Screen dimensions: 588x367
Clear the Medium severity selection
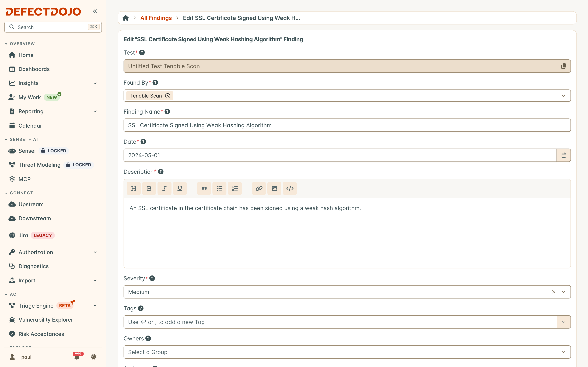tap(554, 292)
